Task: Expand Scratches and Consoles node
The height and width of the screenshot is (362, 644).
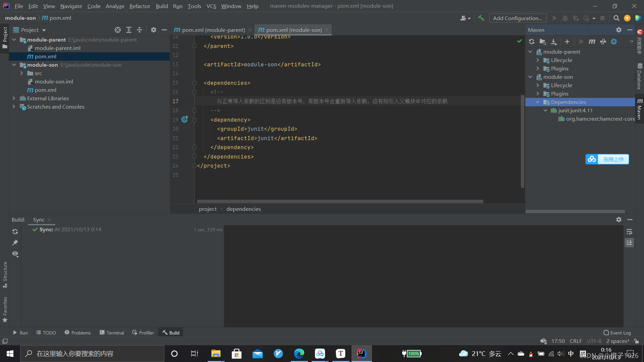Action: 14,107
